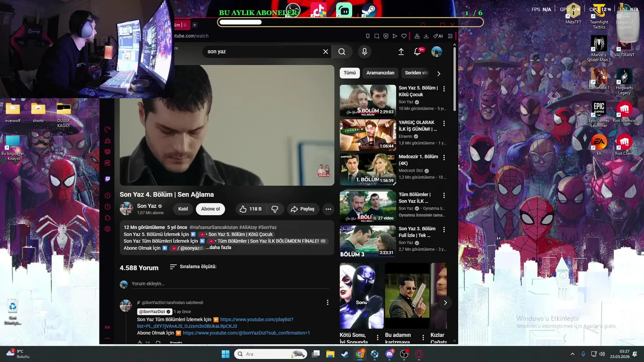Show hidden system tray icons chevron

coord(572,354)
